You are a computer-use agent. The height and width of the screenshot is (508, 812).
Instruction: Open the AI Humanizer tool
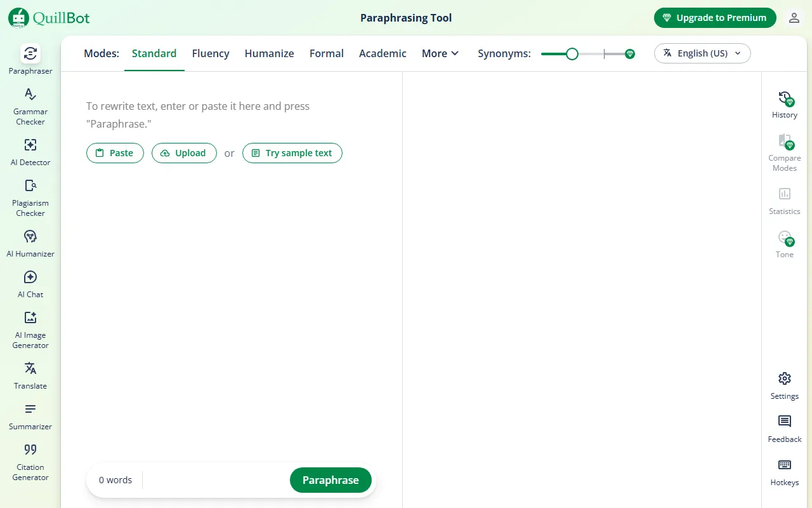tap(30, 243)
